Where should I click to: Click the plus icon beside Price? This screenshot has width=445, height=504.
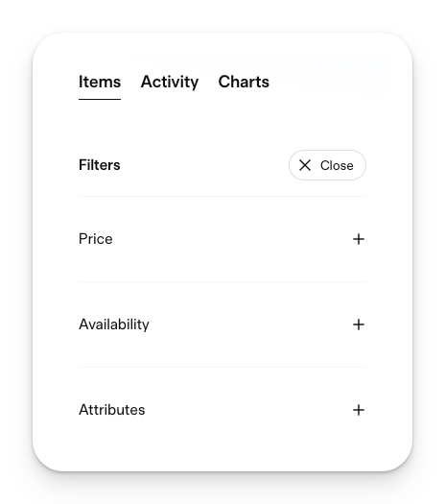pyautogui.click(x=359, y=239)
